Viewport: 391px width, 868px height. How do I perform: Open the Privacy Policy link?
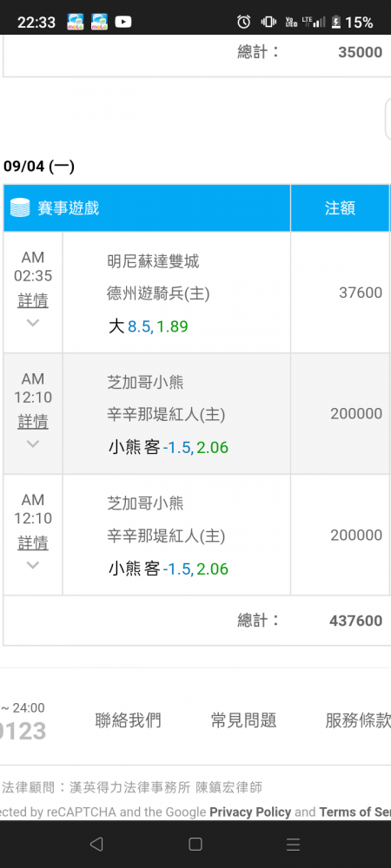tap(250, 812)
